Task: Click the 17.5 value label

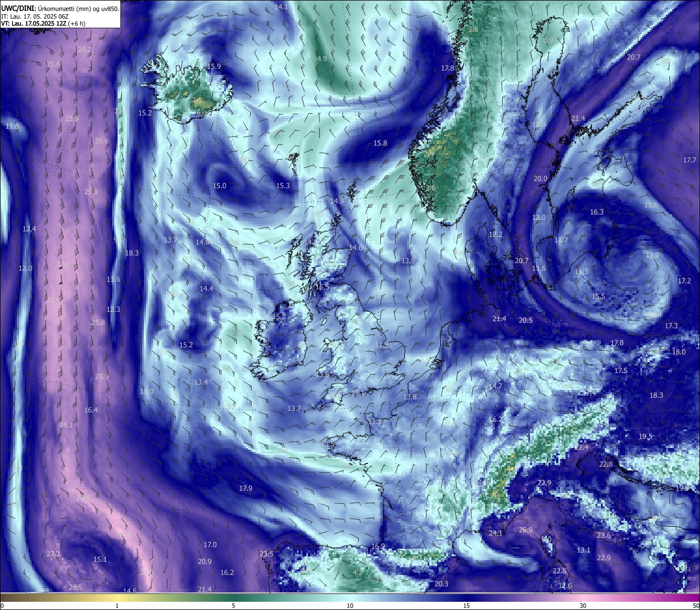Action: pyautogui.click(x=621, y=370)
